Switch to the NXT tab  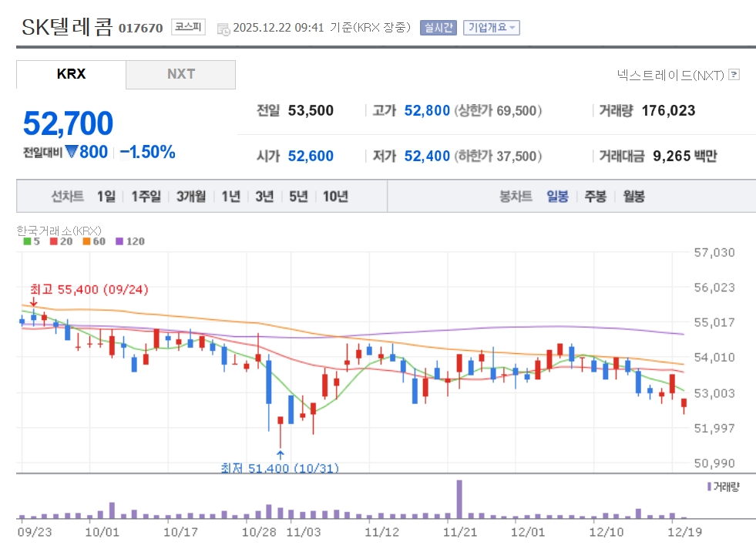coord(181,75)
